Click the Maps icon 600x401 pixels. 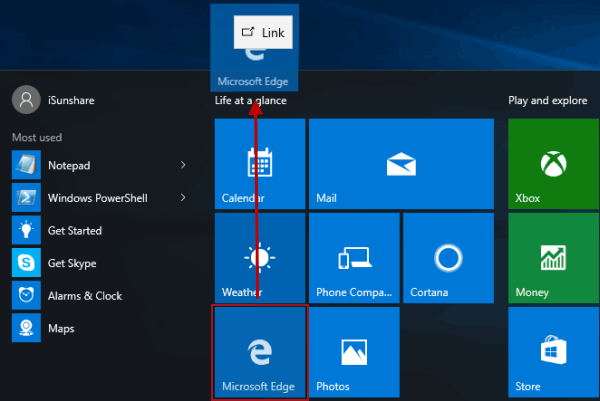point(26,328)
